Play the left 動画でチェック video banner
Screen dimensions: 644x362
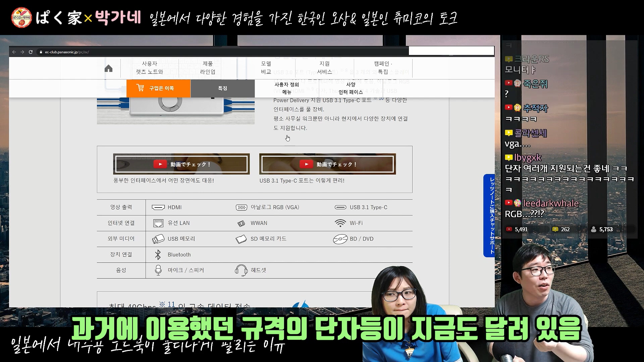pos(181,164)
